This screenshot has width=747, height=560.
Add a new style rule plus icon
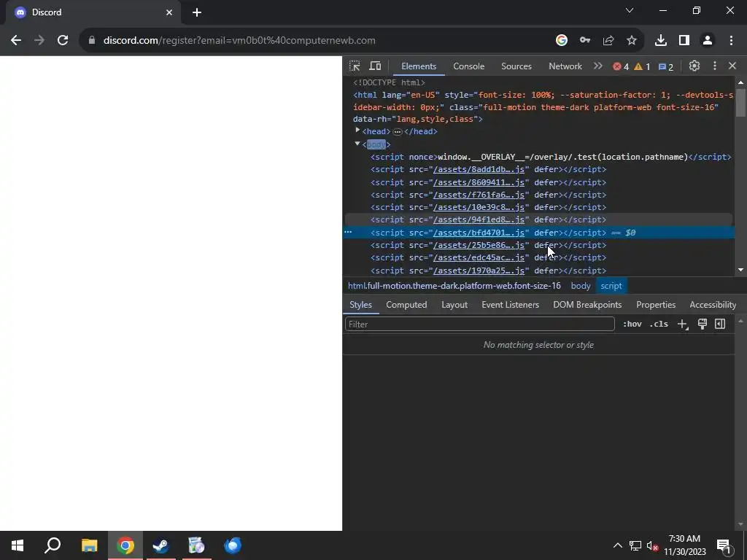coord(683,324)
